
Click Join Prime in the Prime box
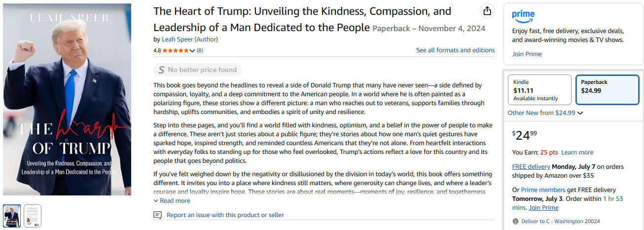pyautogui.click(x=527, y=54)
